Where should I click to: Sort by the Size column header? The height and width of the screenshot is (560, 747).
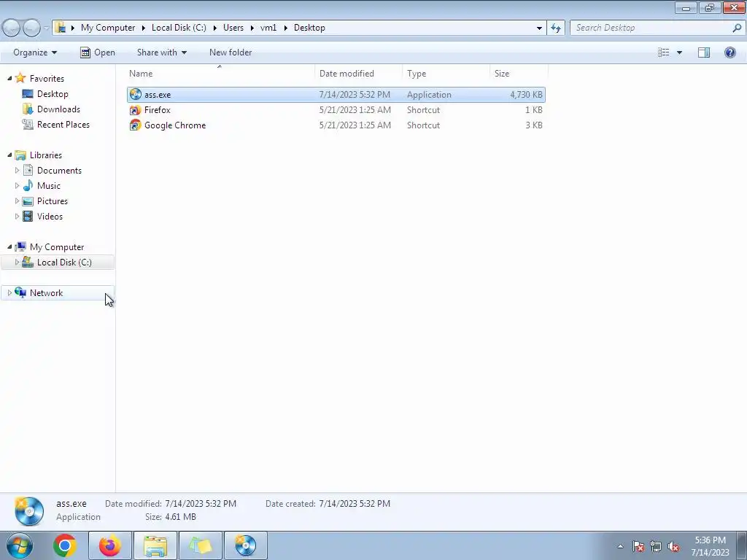(519, 74)
